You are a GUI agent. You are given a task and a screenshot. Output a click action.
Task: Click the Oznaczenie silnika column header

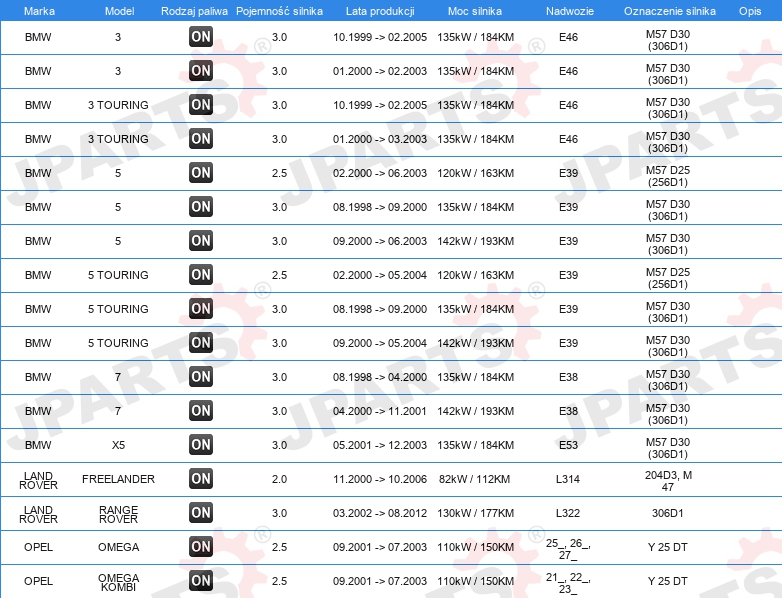click(x=669, y=11)
